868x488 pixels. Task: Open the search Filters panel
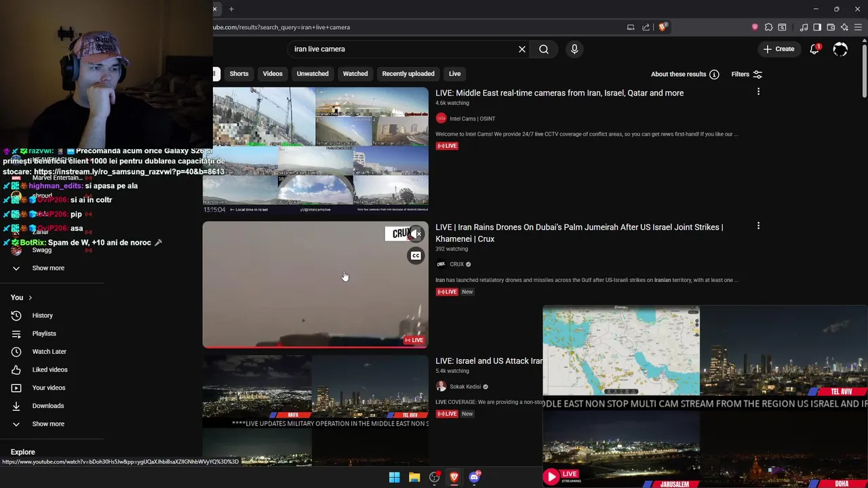[747, 74]
